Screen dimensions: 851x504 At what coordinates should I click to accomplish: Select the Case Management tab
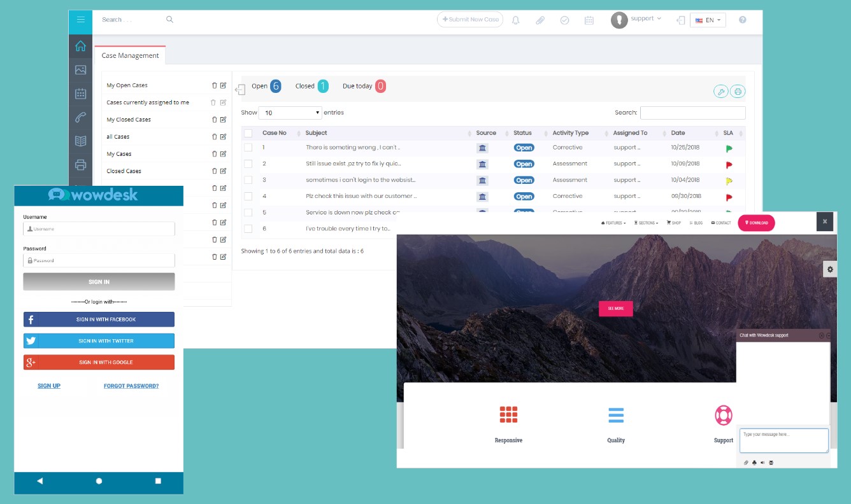coord(130,55)
